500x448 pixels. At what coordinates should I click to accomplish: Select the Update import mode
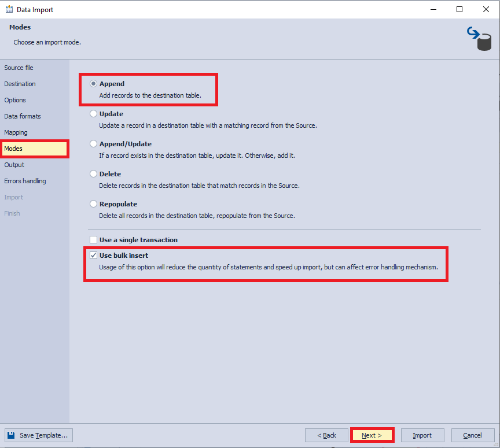(x=93, y=114)
